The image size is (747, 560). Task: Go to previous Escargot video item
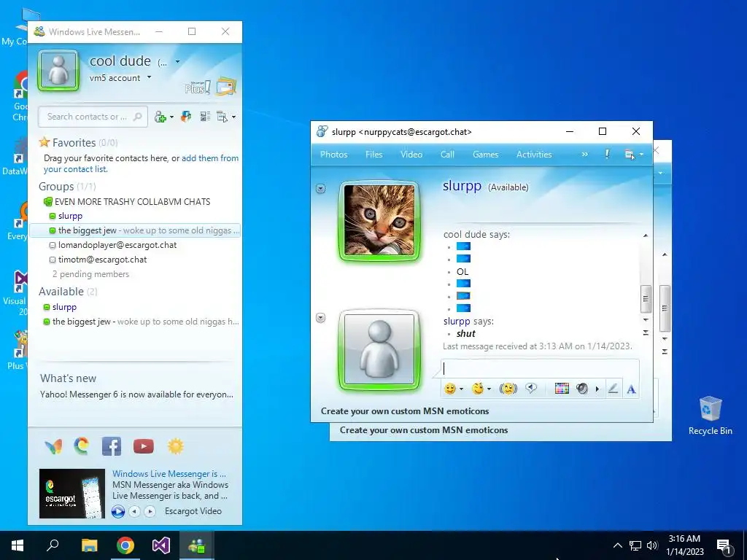(x=135, y=511)
